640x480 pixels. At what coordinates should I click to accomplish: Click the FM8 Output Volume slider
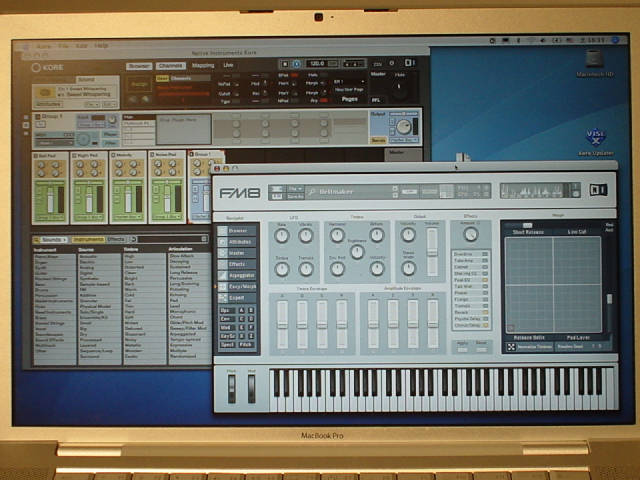tap(432, 252)
